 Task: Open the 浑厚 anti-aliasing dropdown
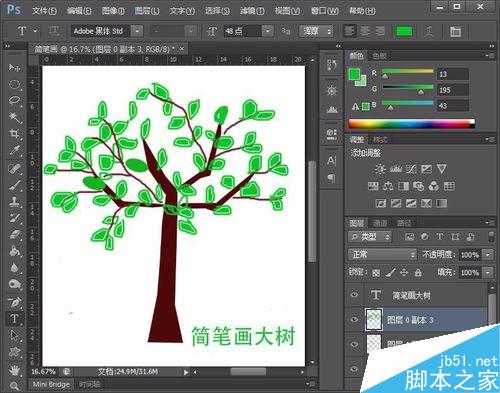point(316,31)
